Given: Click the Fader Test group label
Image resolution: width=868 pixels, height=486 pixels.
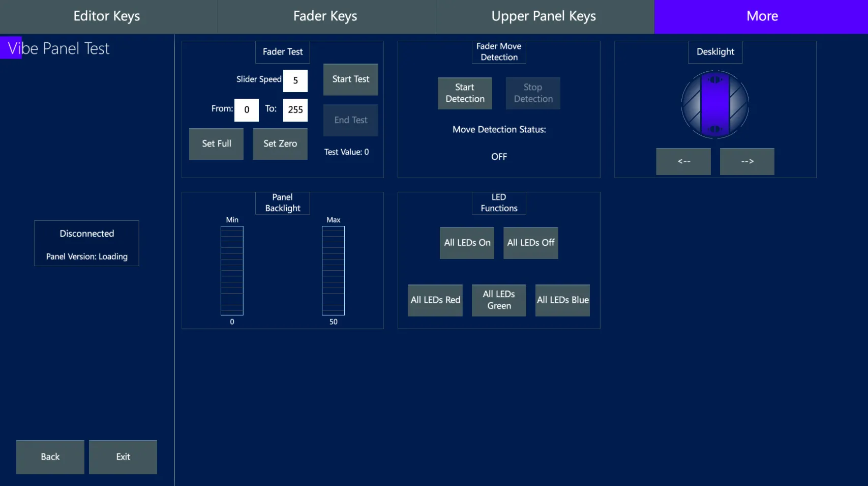Looking at the screenshot, I should tap(283, 52).
